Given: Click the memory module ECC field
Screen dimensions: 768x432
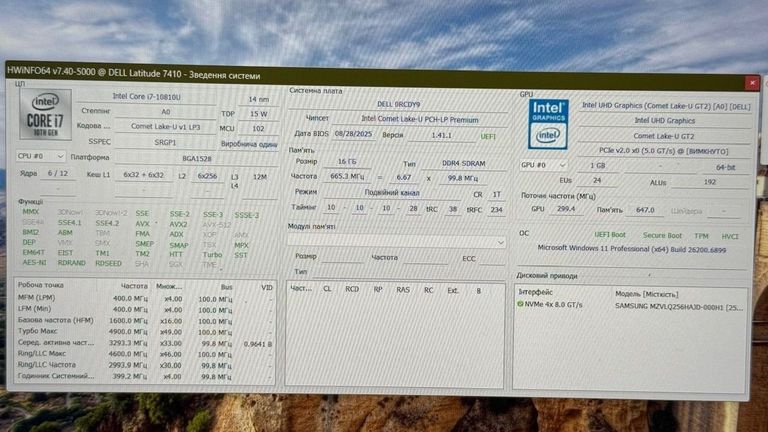Looking at the screenshot, I should coord(492,259).
